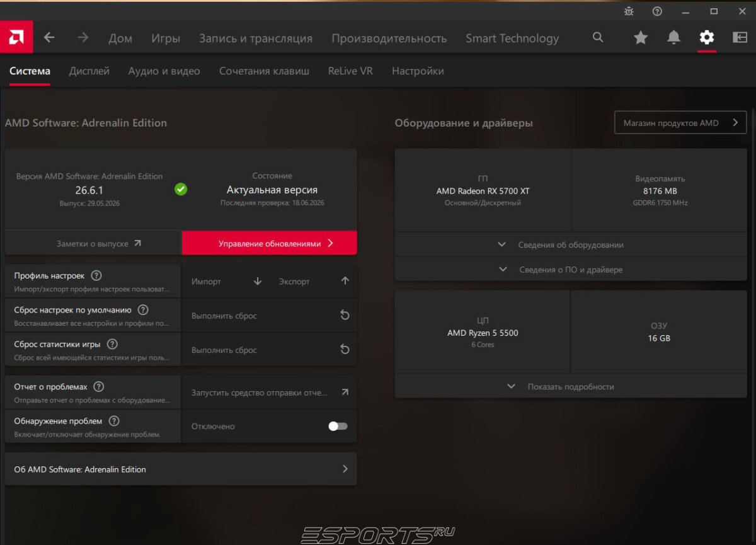The height and width of the screenshot is (545, 756).
Task: Click Управление обновлениями button
Action: (x=270, y=243)
